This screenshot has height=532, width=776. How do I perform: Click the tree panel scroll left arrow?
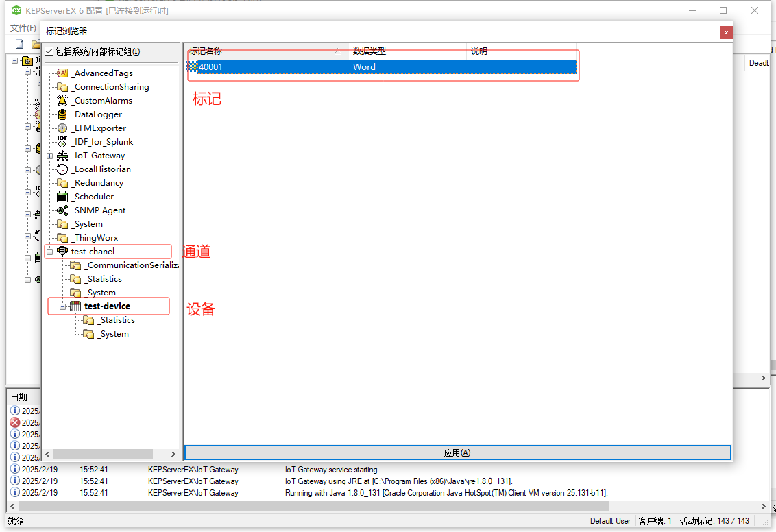(x=48, y=454)
